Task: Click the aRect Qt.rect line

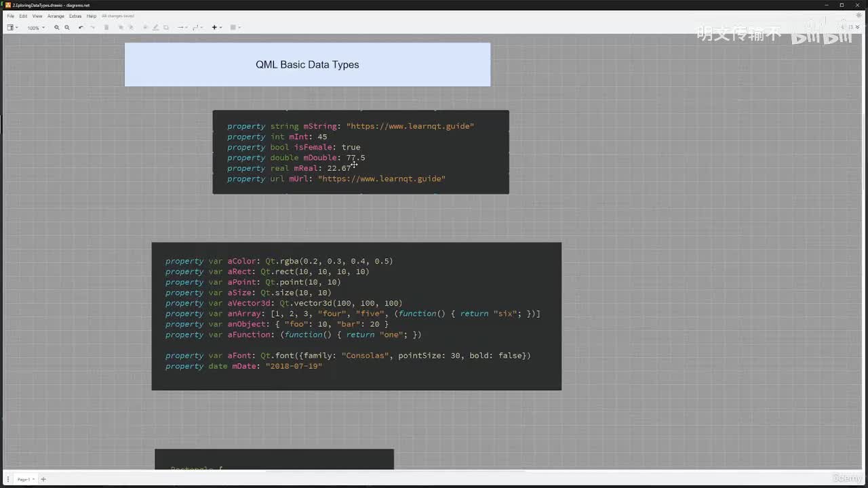Action: coord(267,272)
